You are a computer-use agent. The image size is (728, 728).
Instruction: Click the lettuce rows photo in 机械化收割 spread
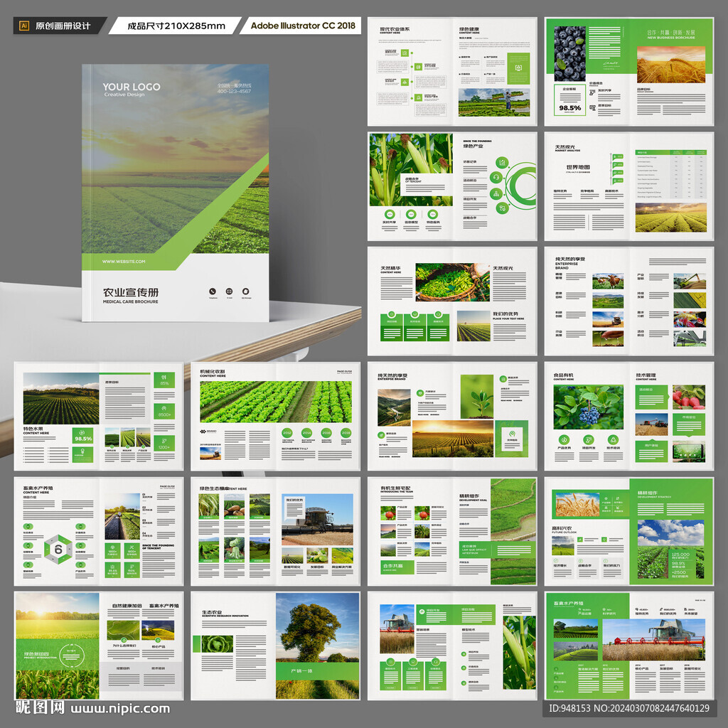276,402
